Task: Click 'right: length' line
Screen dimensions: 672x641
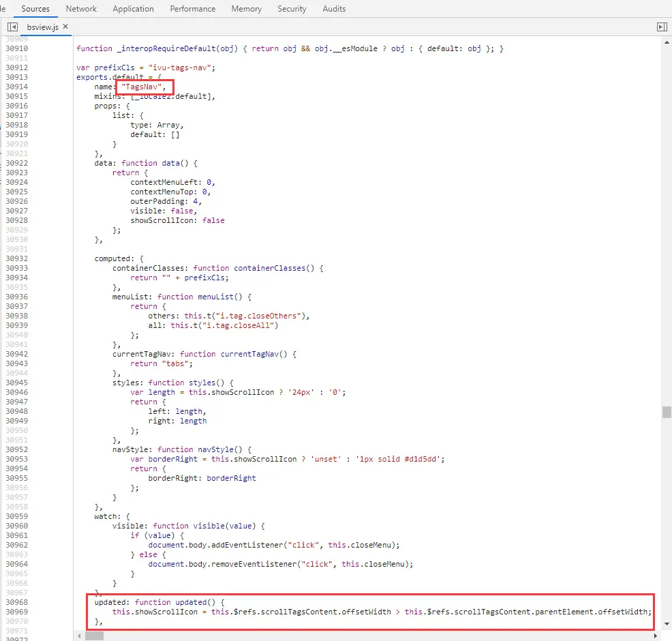Action: click(177, 421)
